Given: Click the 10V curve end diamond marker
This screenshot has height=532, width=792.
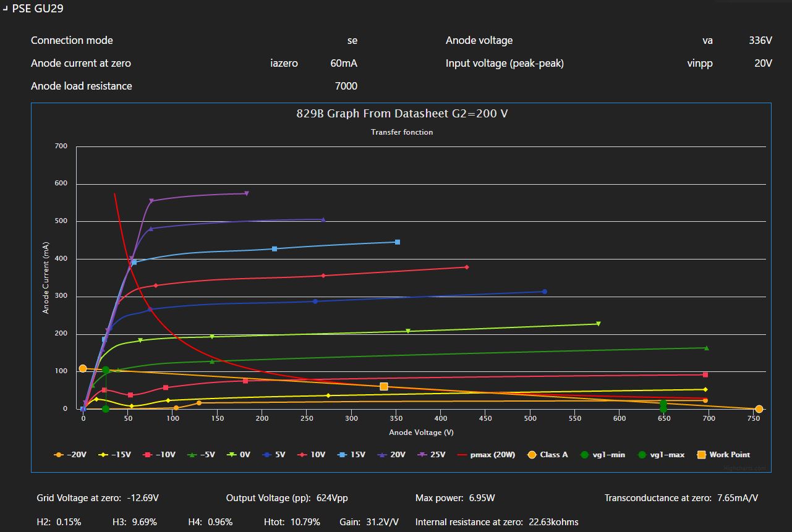Looking at the screenshot, I should tap(467, 267).
